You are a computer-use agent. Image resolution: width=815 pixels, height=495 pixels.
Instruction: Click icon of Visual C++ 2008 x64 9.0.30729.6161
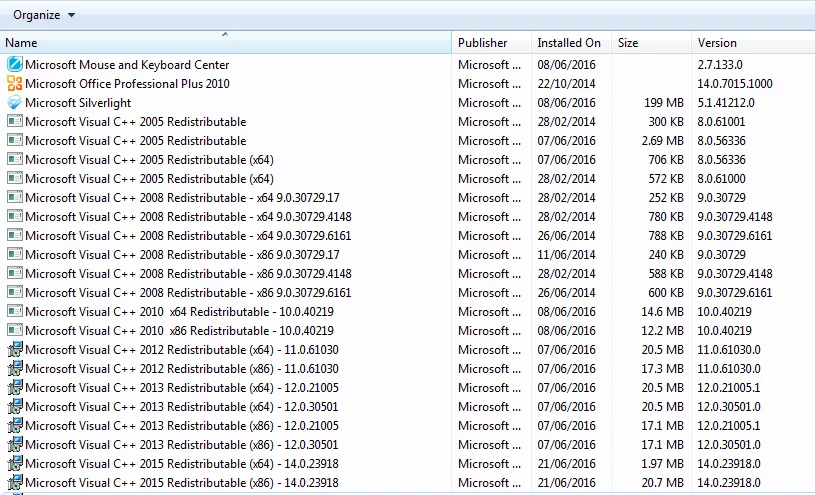point(15,236)
